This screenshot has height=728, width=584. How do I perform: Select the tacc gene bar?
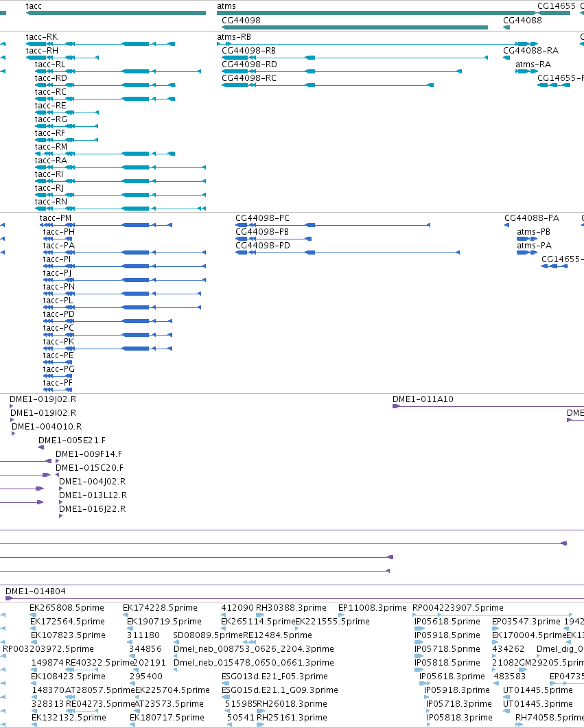click(115, 13)
